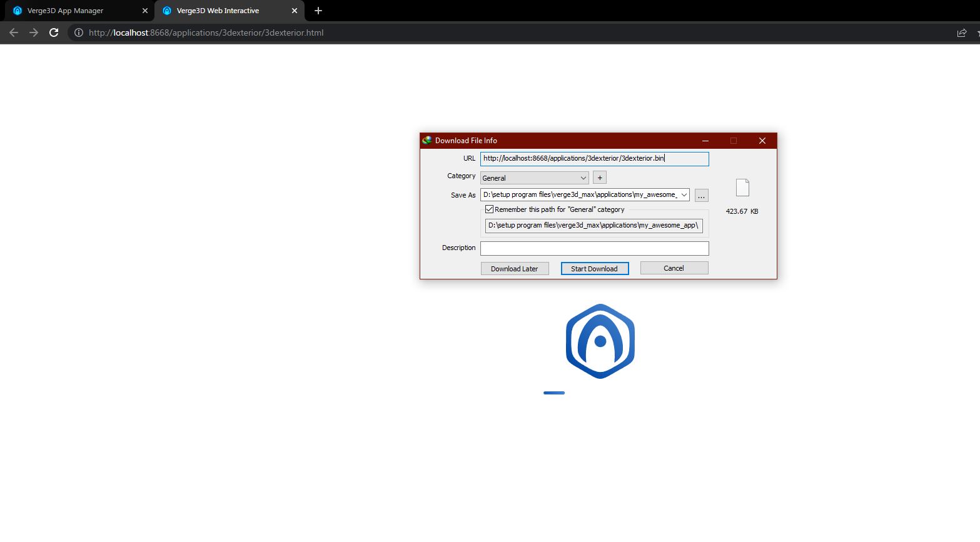Click the browser forward arrow
The width and height of the screenshot is (980, 542).
point(34,33)
